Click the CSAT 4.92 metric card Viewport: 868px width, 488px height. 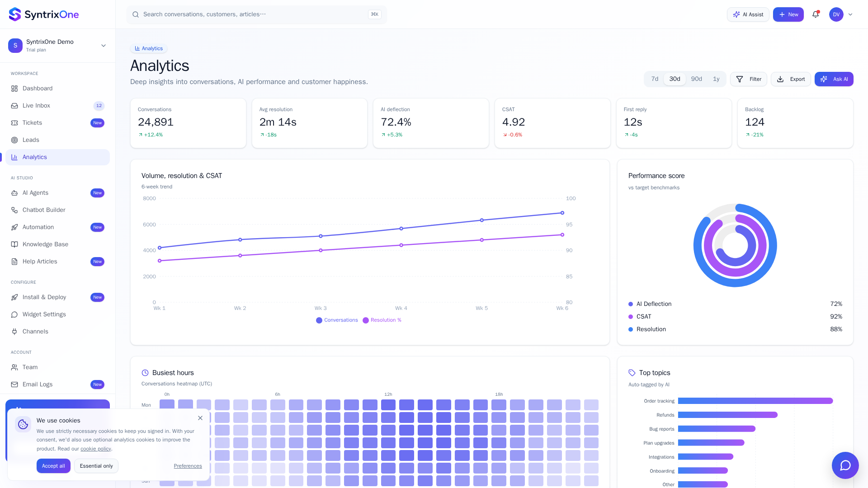552,123
